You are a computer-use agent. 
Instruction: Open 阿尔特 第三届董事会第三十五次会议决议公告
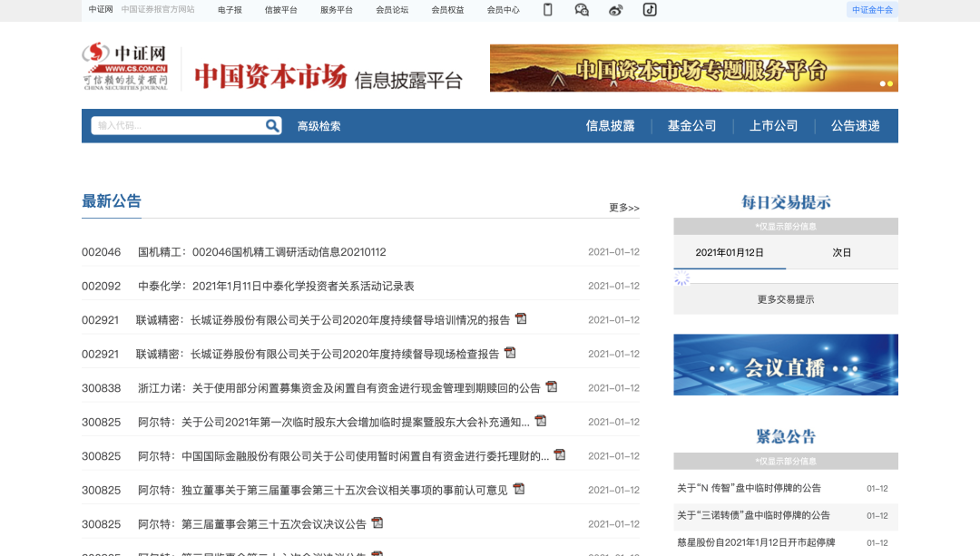pos(252,524)
